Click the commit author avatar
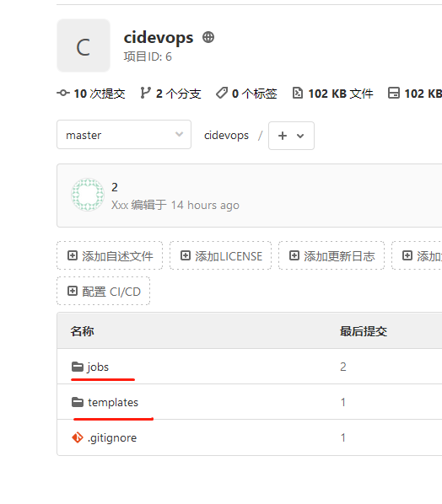 point(88,195)
